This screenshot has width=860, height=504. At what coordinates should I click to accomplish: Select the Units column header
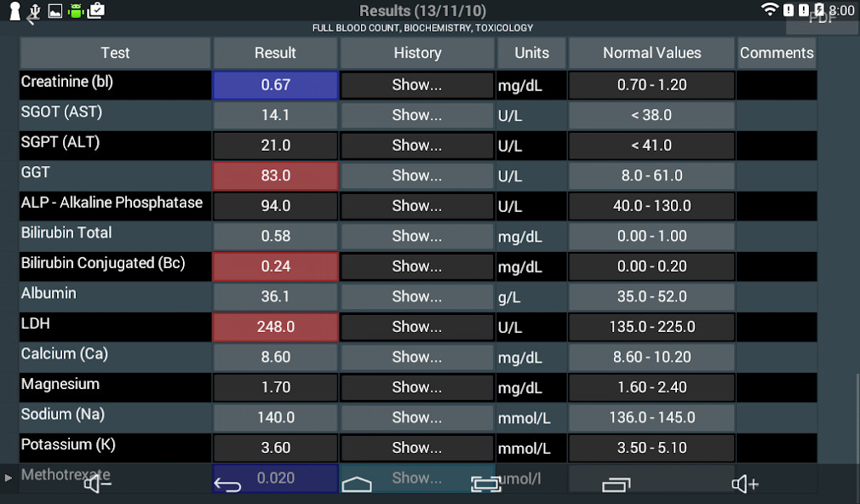531,53
